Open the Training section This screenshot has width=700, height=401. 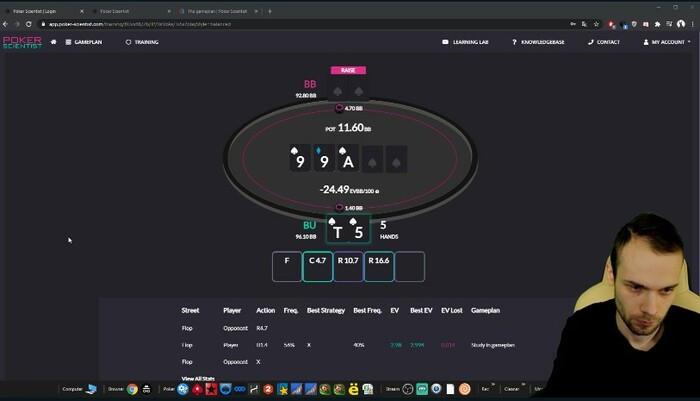coord(142,42)
